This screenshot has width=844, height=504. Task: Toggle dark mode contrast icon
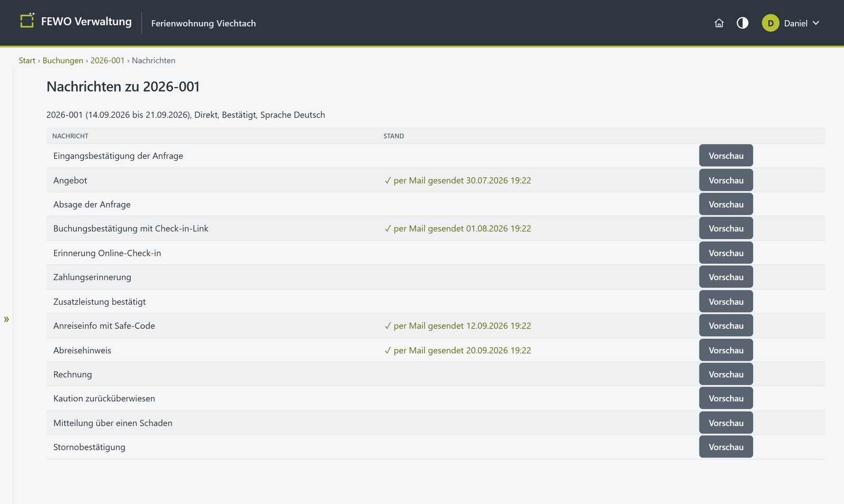click(742, 23)
